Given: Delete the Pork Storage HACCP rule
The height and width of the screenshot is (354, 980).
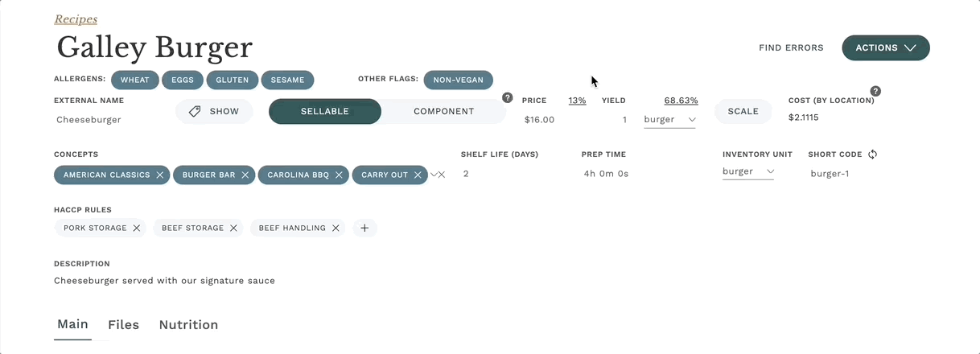Looking at the screenshot, I should 137,228.
